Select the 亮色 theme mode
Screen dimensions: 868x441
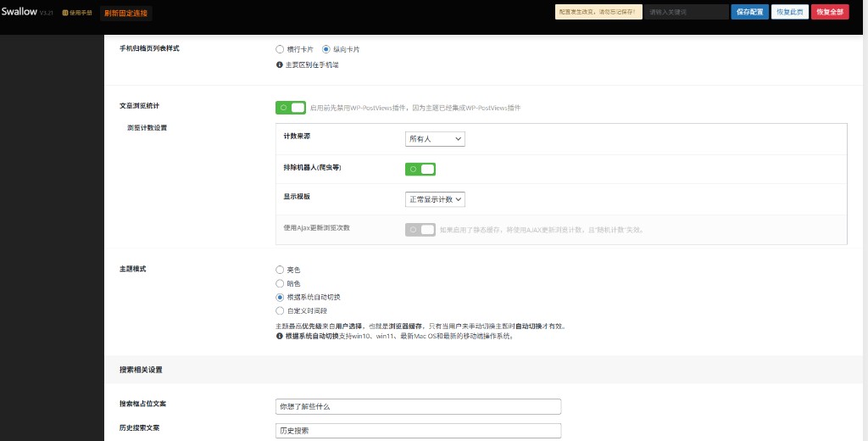[281, 270]
